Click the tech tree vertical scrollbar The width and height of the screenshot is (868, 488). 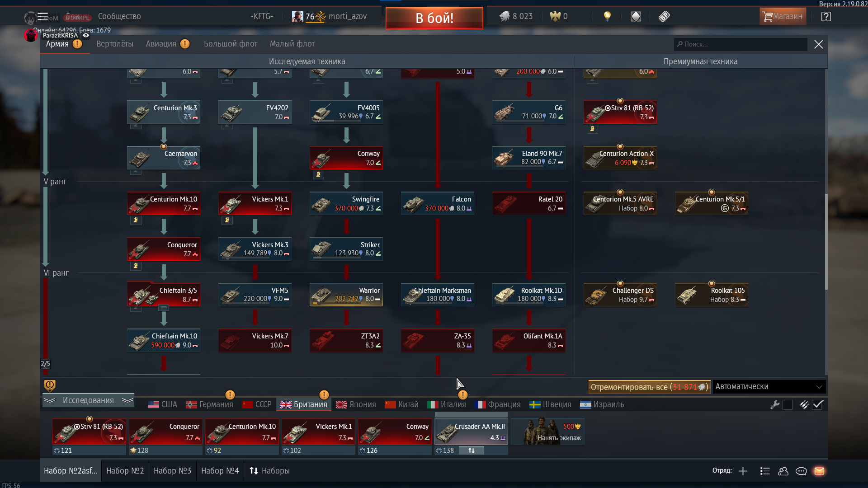(x=826, y=242)
